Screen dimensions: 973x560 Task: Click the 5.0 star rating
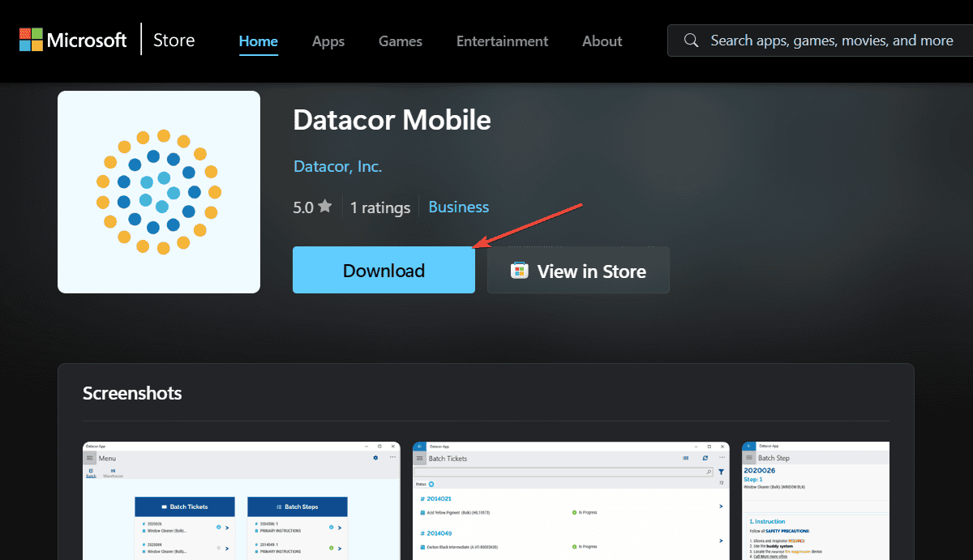click(x=312, y=207)
